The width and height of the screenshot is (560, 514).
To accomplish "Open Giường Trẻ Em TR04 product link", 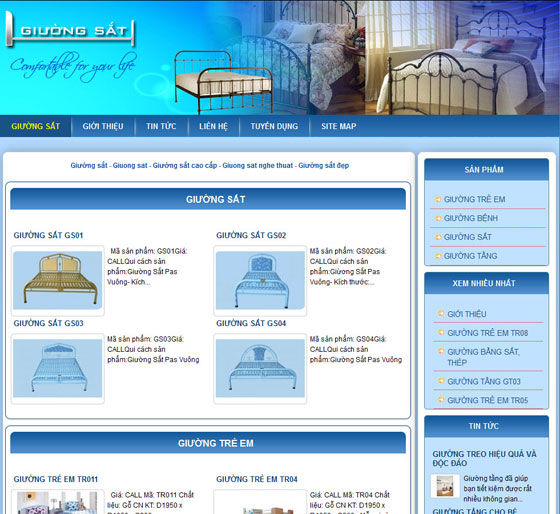I will point(257,479).
